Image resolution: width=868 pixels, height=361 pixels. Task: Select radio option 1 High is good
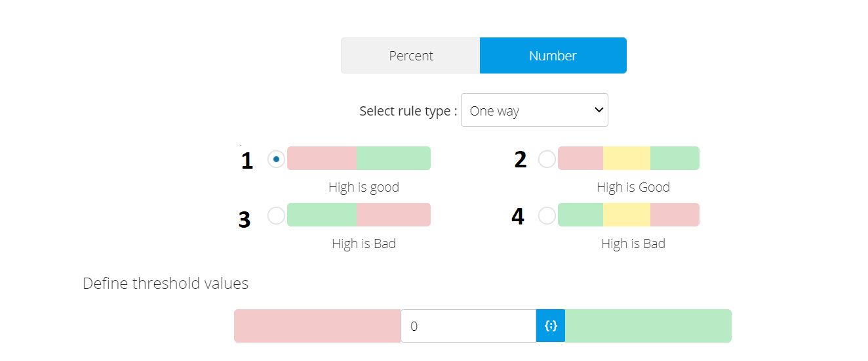(x=277, y=159)
